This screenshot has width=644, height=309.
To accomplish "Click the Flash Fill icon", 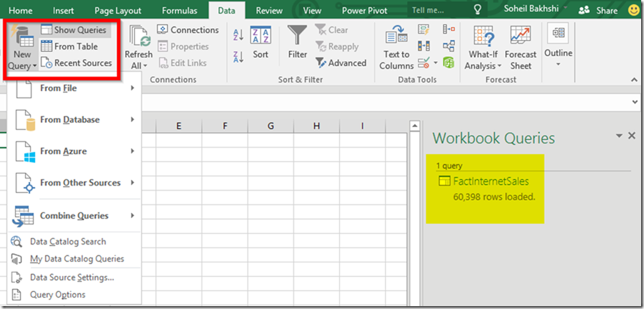I will pyautogui.click(x=423, y=29).
